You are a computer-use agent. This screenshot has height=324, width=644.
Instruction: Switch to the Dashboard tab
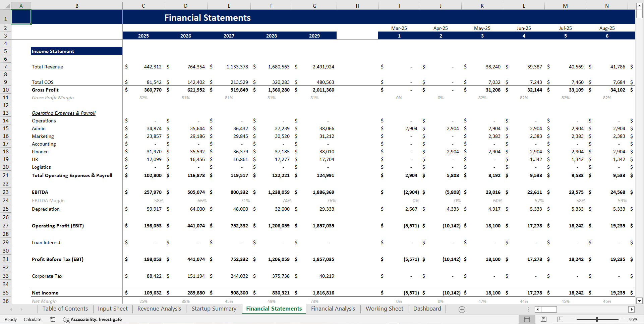pos(427,309)
